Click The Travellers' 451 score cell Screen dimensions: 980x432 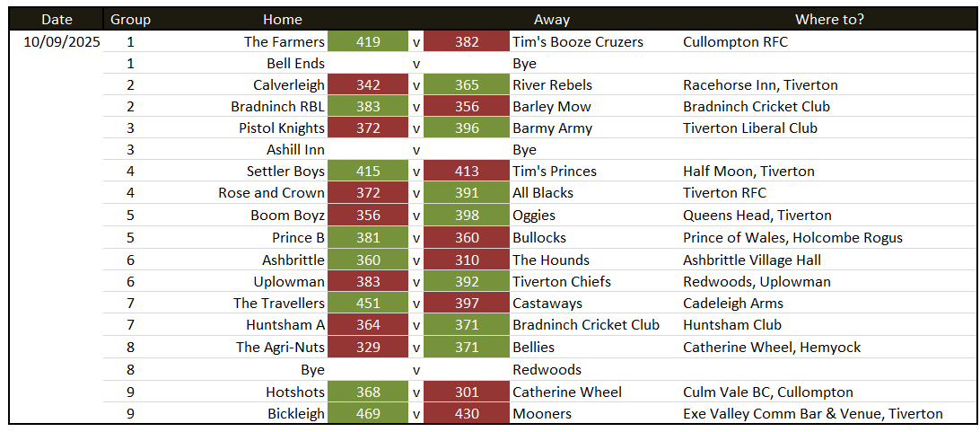coord(368,304)
